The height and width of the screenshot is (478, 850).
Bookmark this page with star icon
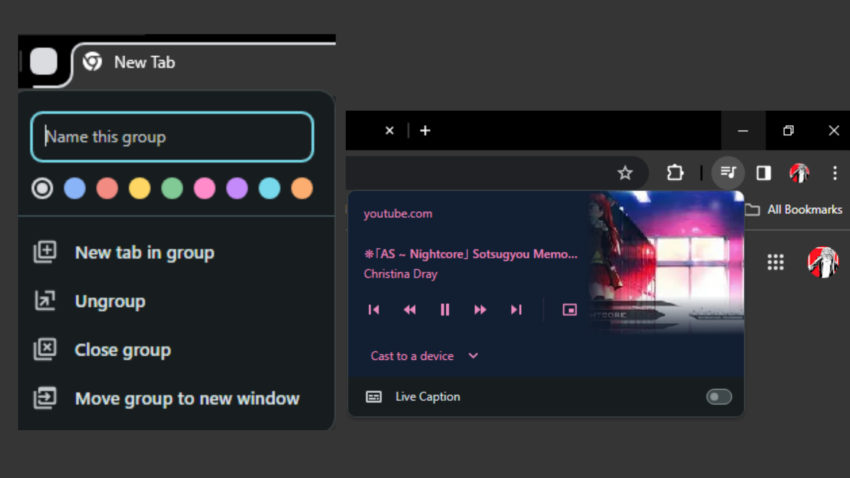625,173
